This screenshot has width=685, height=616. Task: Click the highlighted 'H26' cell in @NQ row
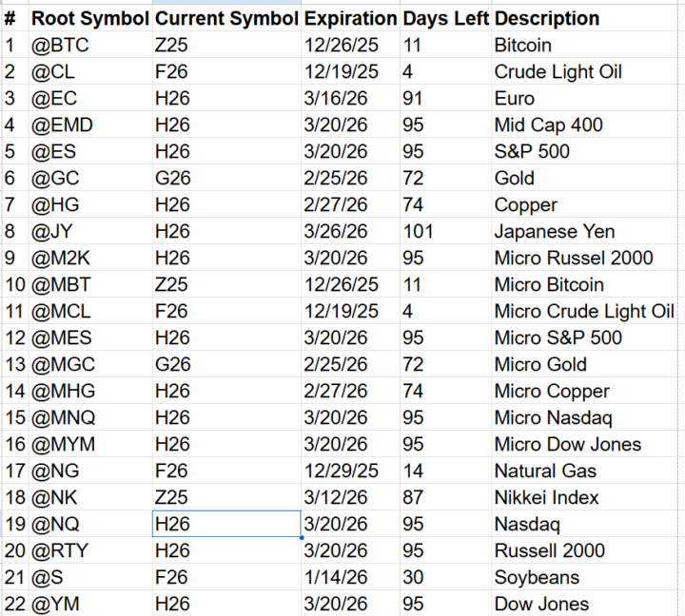[226, 525]
